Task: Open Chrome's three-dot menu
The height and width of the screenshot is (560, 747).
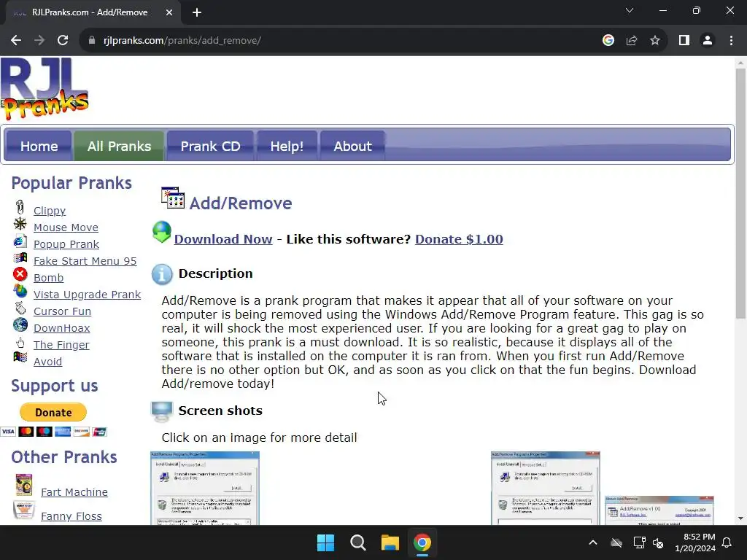Action: tap(731, 41)
